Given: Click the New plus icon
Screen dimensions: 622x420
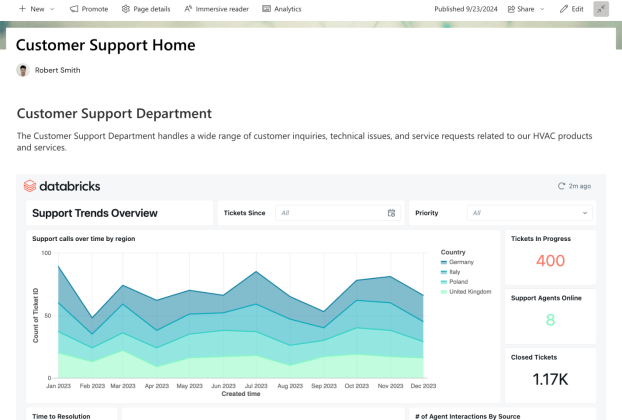Looking at the screenshot, I should tap(22, 9).
